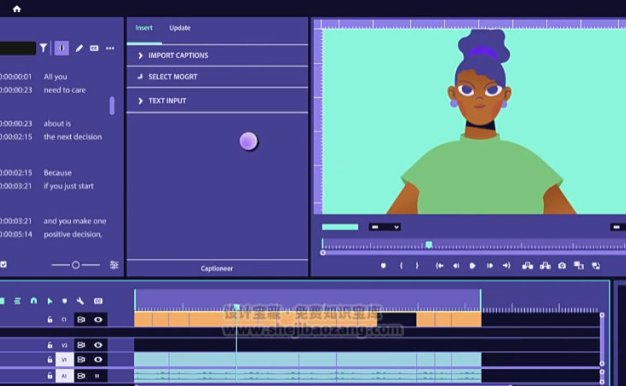Select caption text 'need to care'
Image resolution: width=626 pixels, height=386 pixels.
pyautogui.click(x=65, y=90)
